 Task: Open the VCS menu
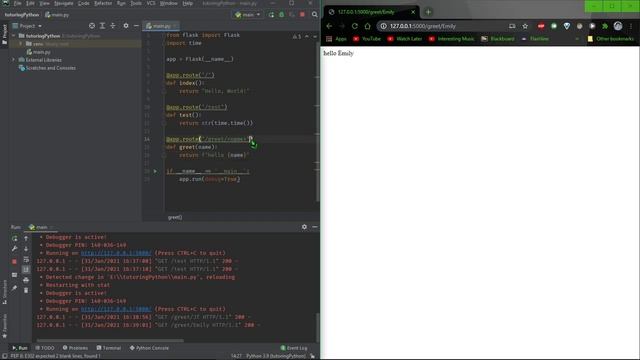[151, 3]
